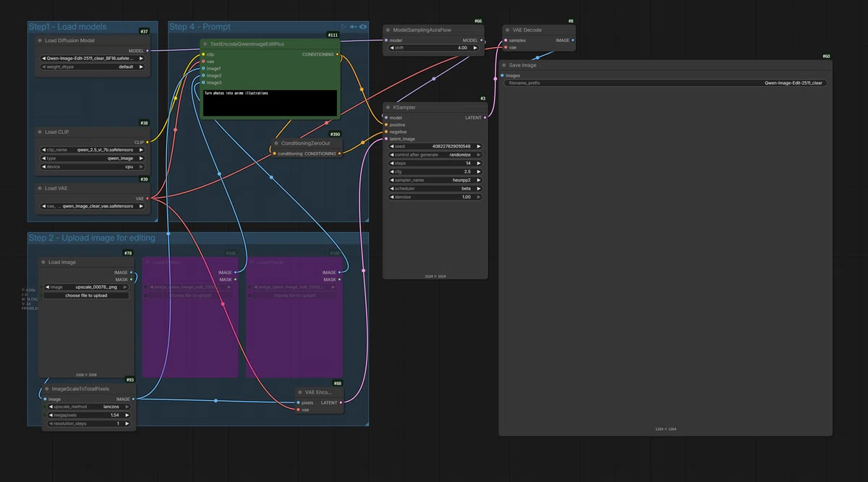868x482 pixels.
Task: Collapse the KSampler node via its dot
Action: point(388,107)
